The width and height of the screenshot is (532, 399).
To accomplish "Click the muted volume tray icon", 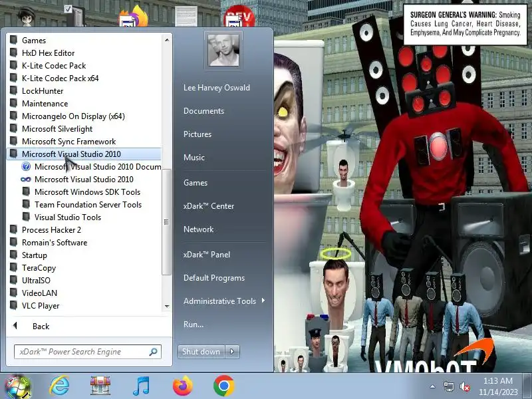I will tap(464, 386).
